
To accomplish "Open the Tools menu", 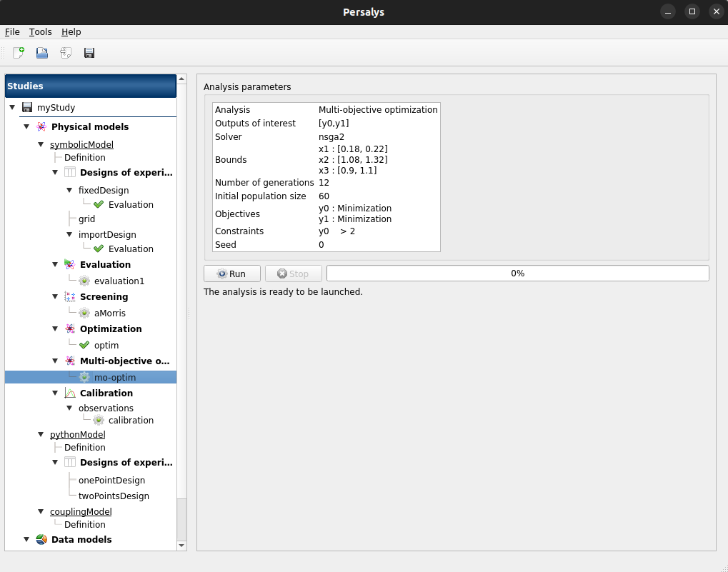I will pos(41,32).
